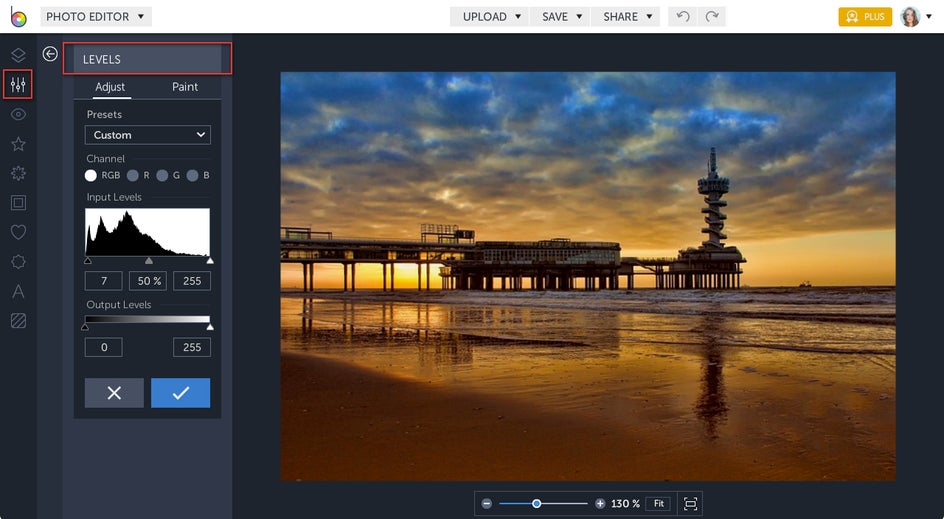This screenshot has height=519, width=944.
Task: Open the Layers panel icon in sidebar
Action: click(x=17, y=54)
